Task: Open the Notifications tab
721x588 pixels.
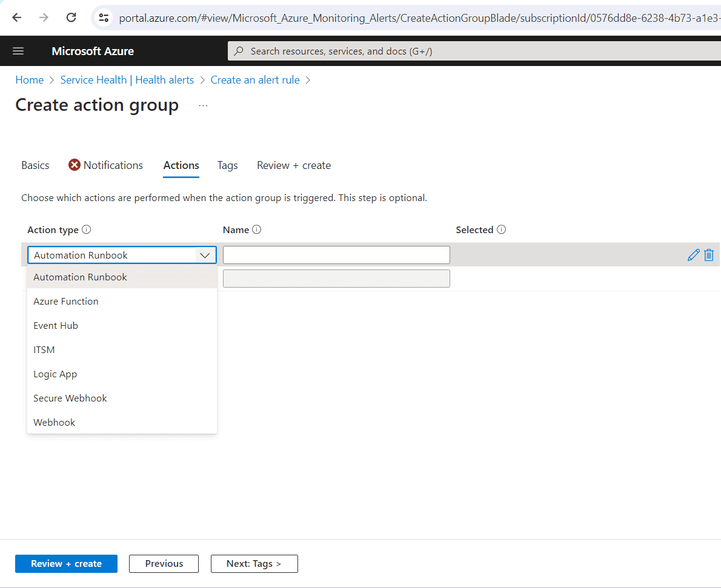Action: (113, 165)
